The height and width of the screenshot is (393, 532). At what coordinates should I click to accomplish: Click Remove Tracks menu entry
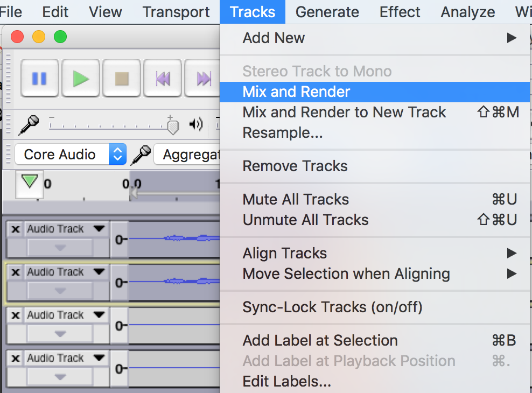click(295, 166)
